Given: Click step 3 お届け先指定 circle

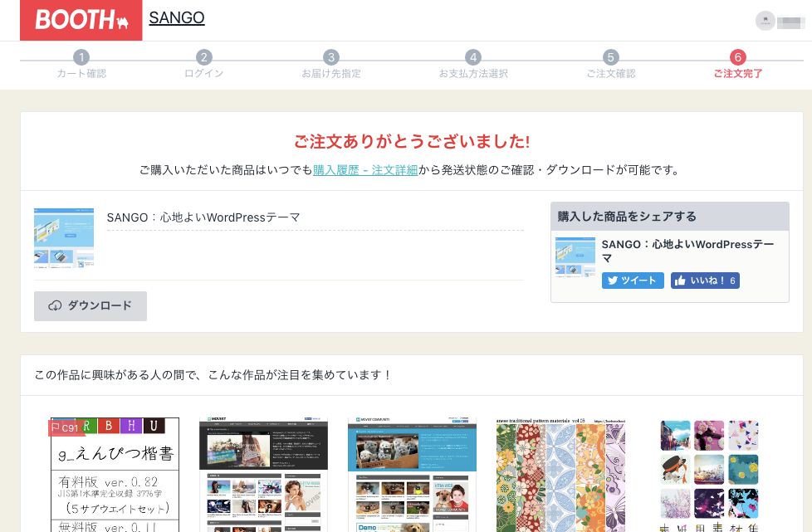Looking at the screenshot, I should pos(331,57).
